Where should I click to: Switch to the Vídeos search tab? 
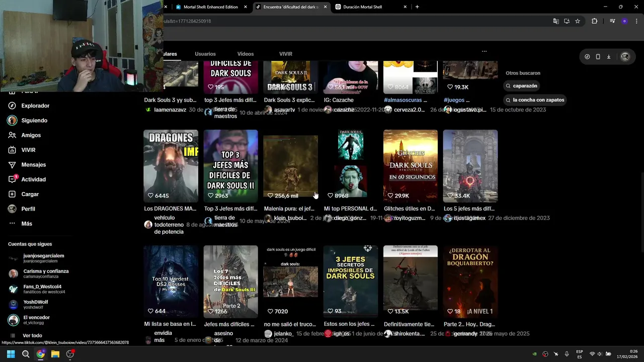pyautogui.click(x=246, y=54)
